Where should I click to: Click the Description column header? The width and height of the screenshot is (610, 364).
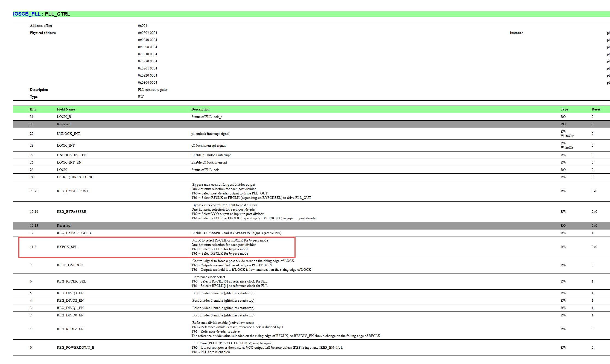pyautogui.click(x=200, y=109)
